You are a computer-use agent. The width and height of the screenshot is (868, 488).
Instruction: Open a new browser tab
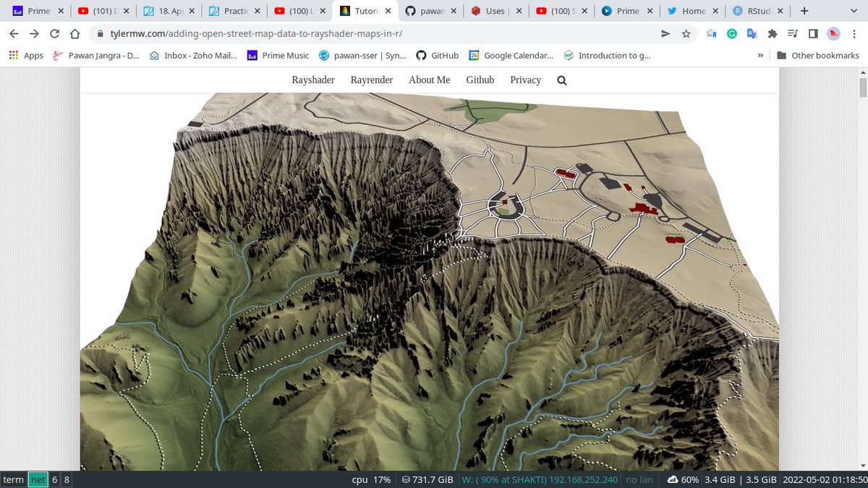click(804, 11)
